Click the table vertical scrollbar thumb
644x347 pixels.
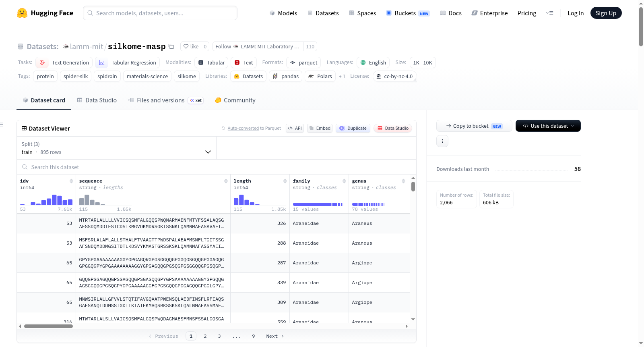(x=413, y=187)
